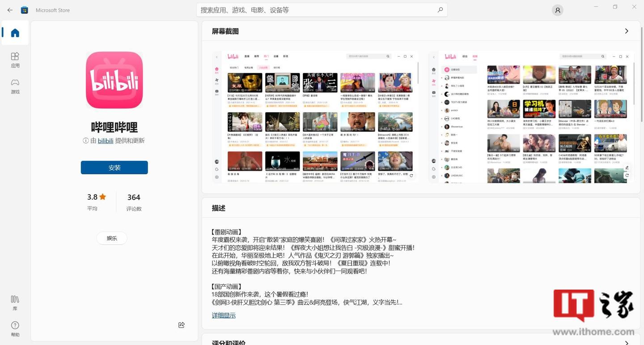The height and width of the screenshot is (345, 644).
Task: Open the 库 (Library) section
Action: click(x=15, y=302)
